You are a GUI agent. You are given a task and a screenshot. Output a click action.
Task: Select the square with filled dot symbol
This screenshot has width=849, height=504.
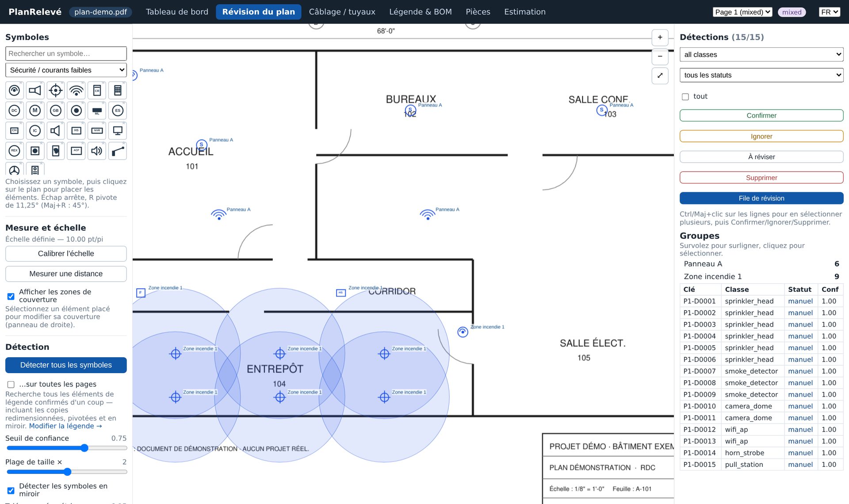tap(35, 151)
